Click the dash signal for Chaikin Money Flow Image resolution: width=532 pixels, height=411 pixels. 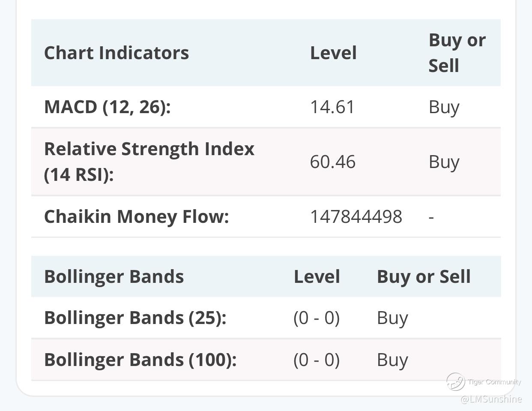click(431, 217)
